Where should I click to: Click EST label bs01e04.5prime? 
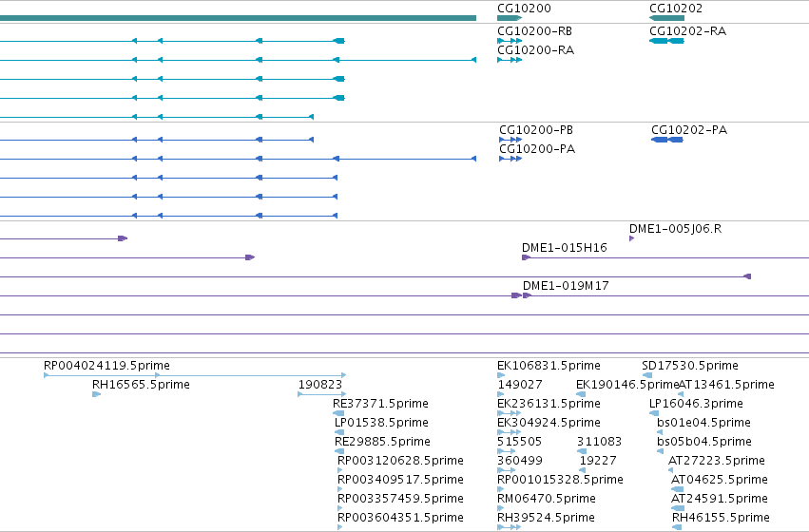(703, 423)
